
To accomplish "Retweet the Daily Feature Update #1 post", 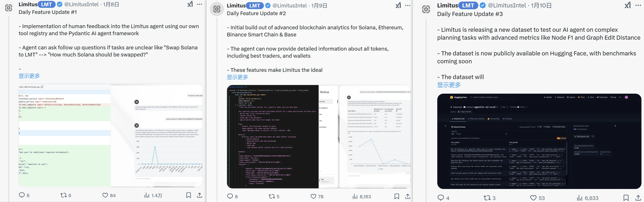I will (64, 195).
